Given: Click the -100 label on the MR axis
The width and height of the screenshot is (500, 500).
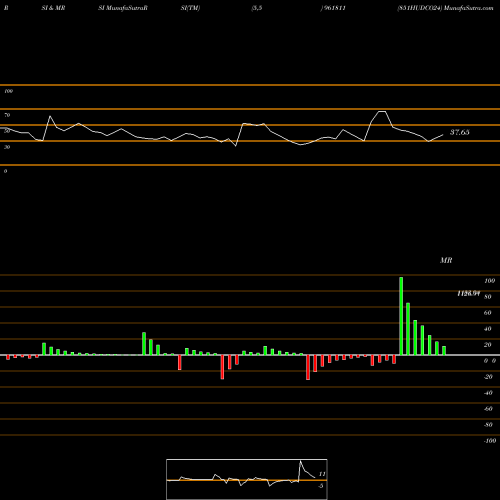Looking at the screenshot, I should coord(490,441).
